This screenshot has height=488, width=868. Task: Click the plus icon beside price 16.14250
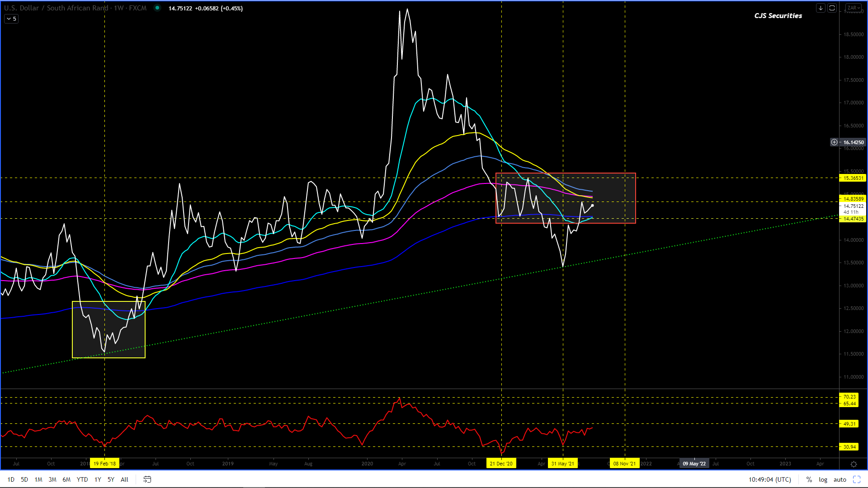tap(834, 142)
